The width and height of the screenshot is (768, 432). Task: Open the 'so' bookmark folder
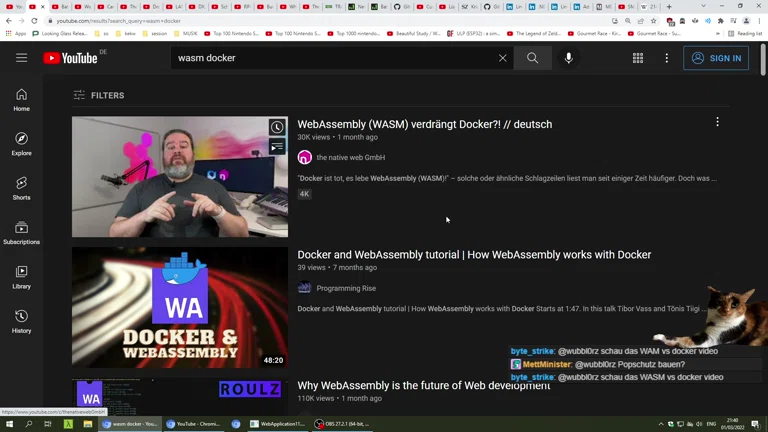point(102,34)
